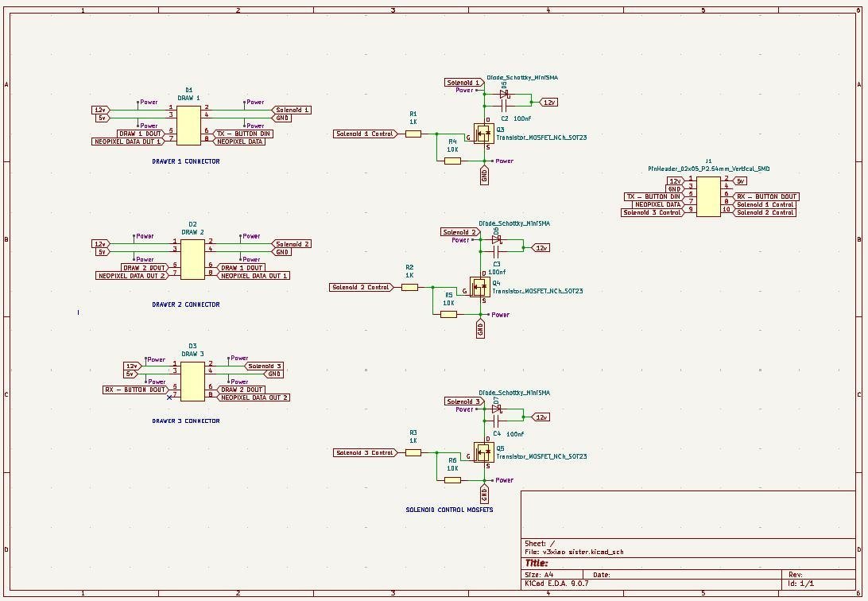This screenshot has width=868, height=601.
Task: Select resistor R2 1K symbol
Action: 409,287
